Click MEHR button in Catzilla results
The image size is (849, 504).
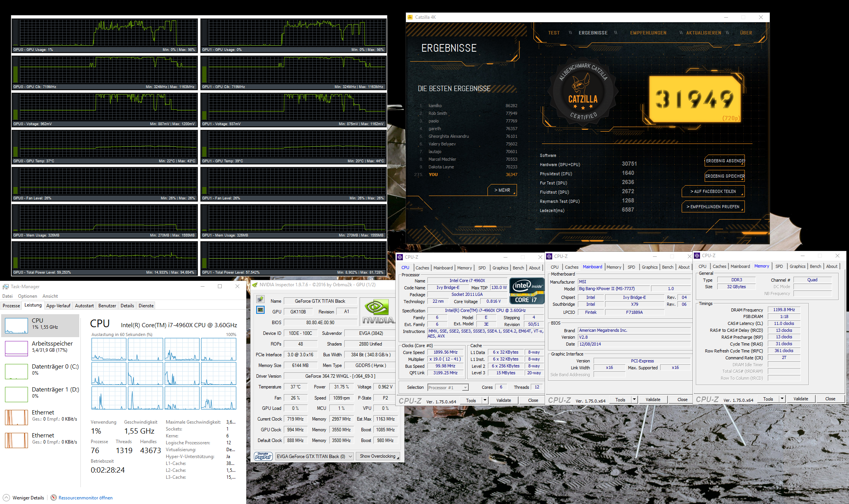pyautogui.click(x=502, y=190)
